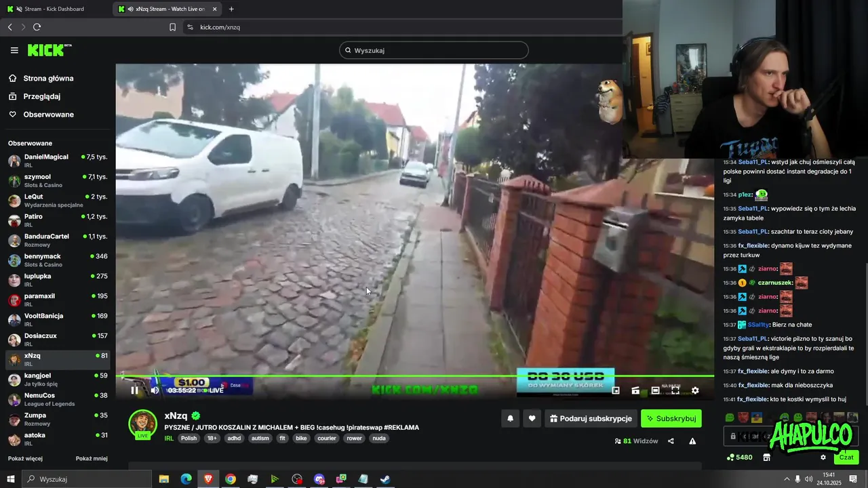Share the xNzq stream
The height and width of the screenshot is (488, 868).
pyautogui.click(x=671, y=441)
